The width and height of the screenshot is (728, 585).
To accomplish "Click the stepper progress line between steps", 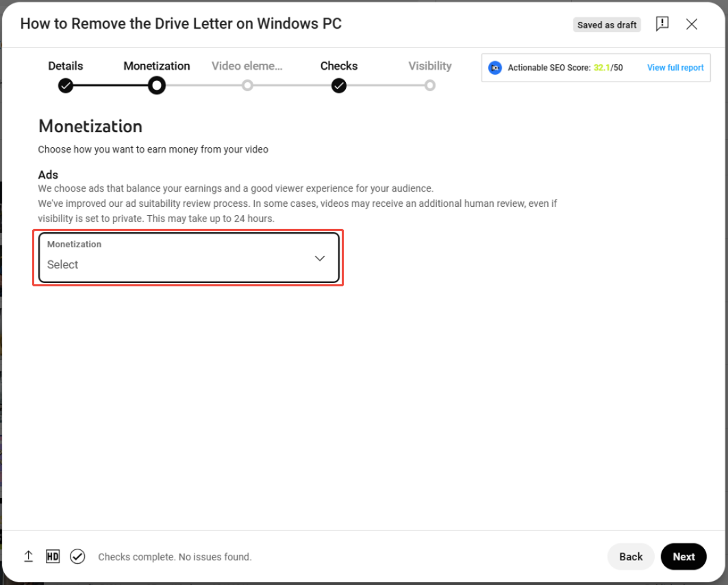I will pos(110,86).
